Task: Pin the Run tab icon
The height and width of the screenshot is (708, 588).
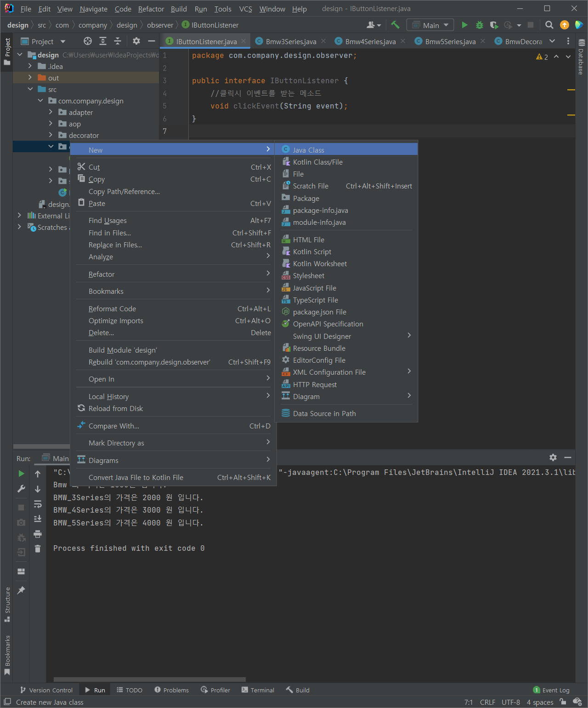Action: [x=21, y=590]
